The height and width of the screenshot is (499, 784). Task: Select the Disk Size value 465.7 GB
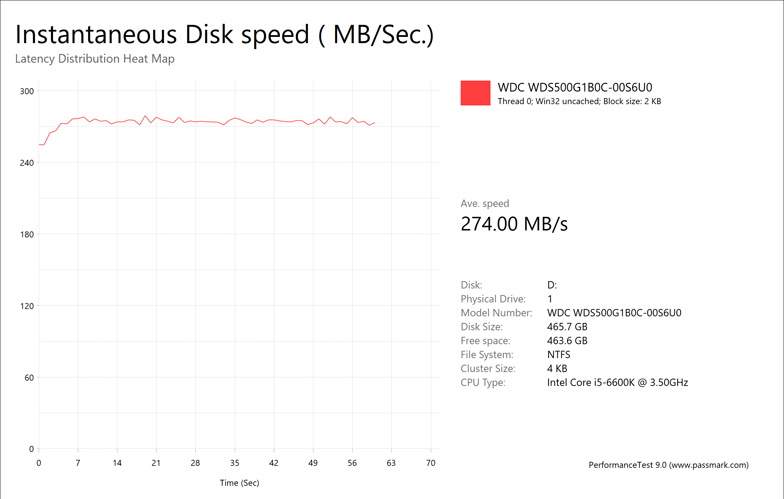pyautogui.click(x=567, y=327)
